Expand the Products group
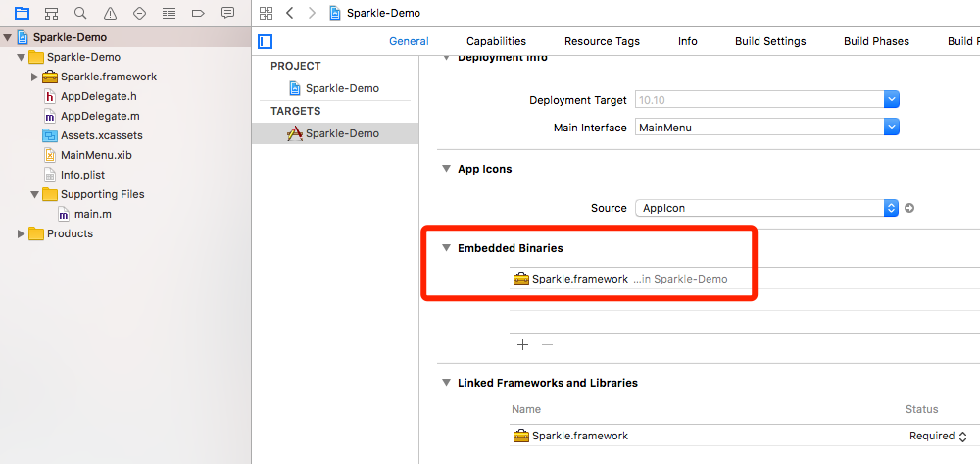This screenshot has width=980, height=464. [22, 233]
